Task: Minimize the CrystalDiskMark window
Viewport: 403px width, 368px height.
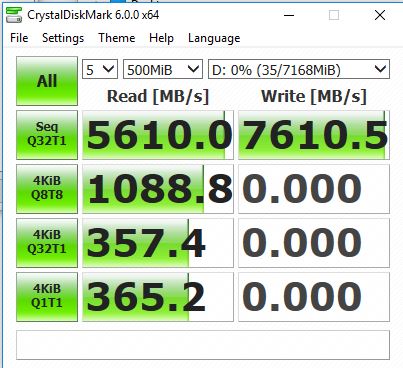Action: click(x=289, y=15)
